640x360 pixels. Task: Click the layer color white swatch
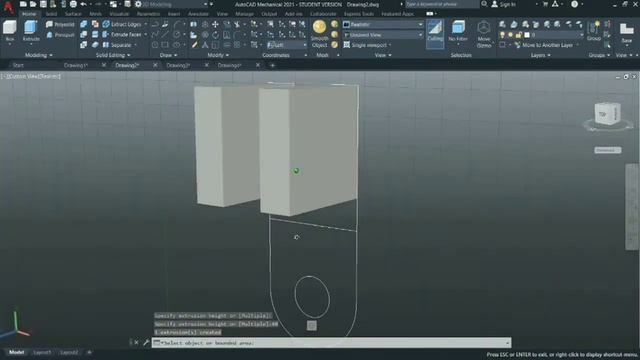click(x=527, y=35)
